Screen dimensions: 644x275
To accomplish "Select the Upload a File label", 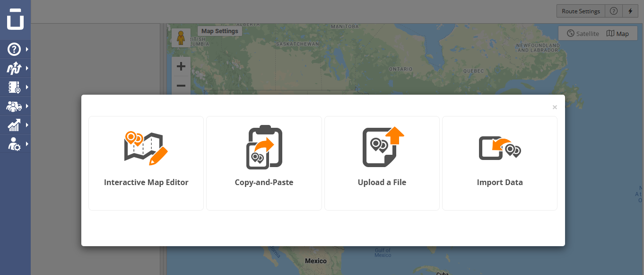I will coord(382,182).
